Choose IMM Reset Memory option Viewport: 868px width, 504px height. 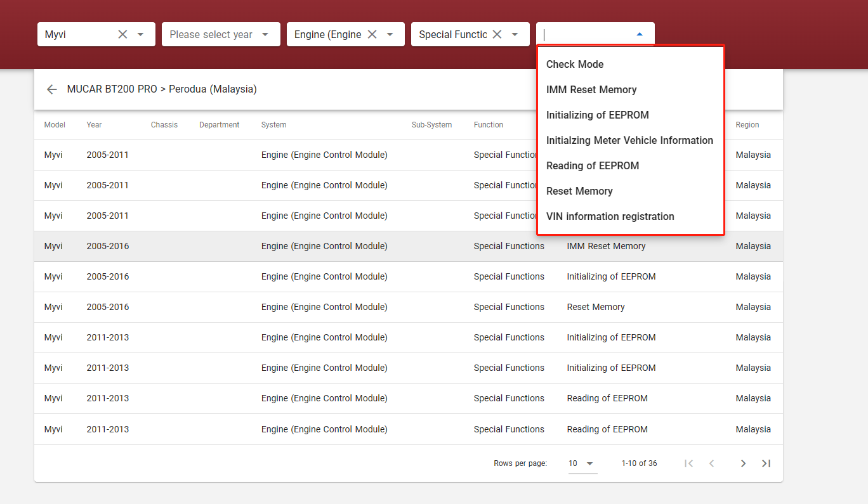coord(631,89)
